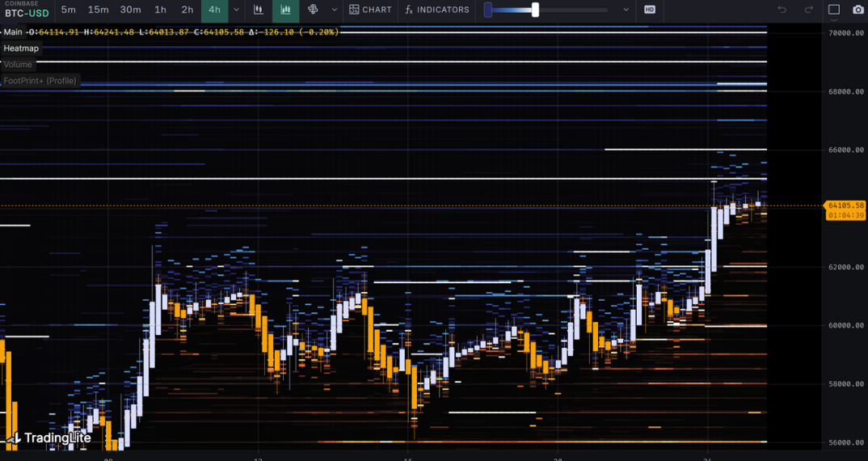
Task: Take a chart screenshot with camera icon
Action: 857,10
